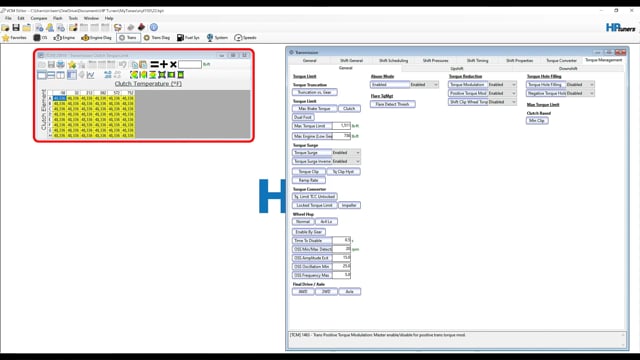Open the Ramp Rate table

(x=309, y=180)
